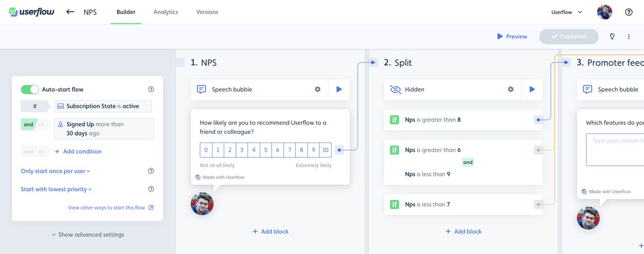Select NPS score 9
Viewport: 644px width, 254px height.
pyautogui.click(x=313, y=150)
